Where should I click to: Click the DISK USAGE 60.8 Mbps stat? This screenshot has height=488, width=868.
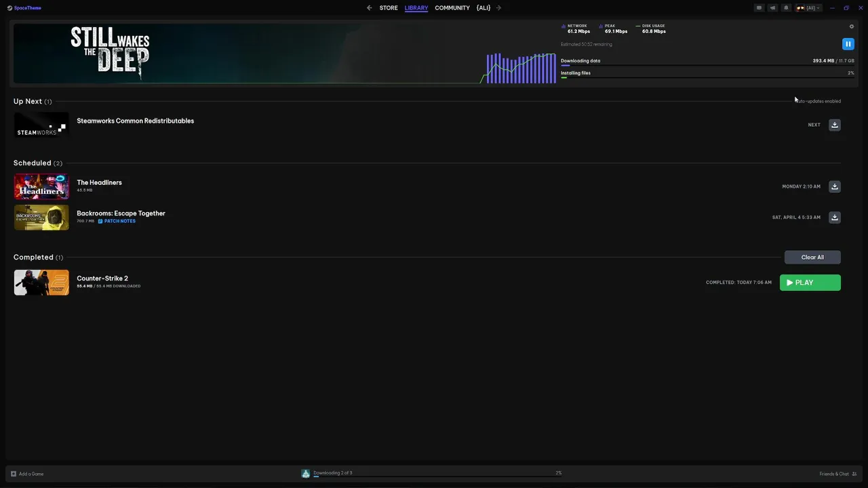tap(651, 28)
